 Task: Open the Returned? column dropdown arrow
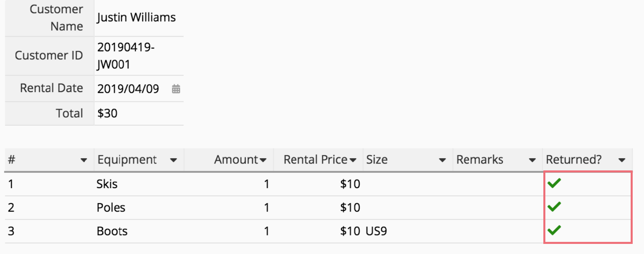pos(622,160)
